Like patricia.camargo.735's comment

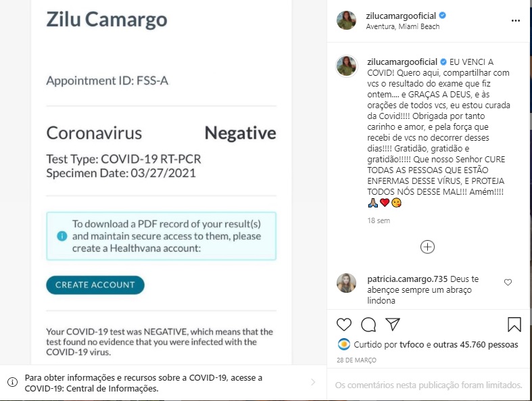[x=508, y=282]
